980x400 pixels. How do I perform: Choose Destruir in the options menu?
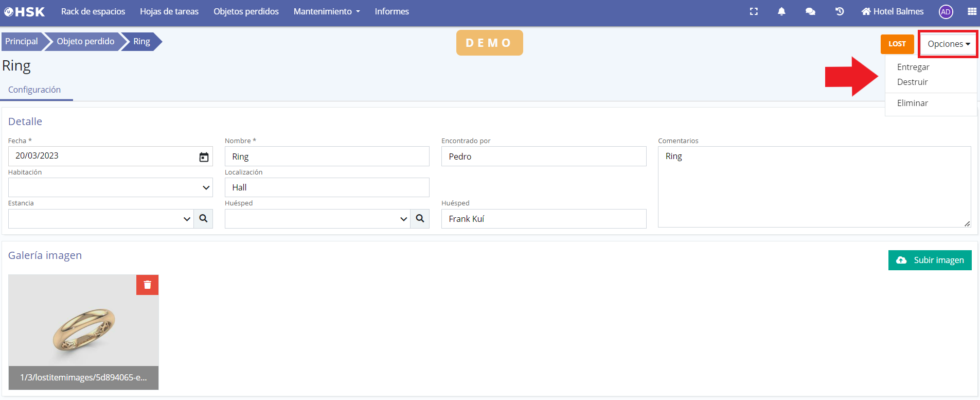pyautogui.click(x=912, y=82)
